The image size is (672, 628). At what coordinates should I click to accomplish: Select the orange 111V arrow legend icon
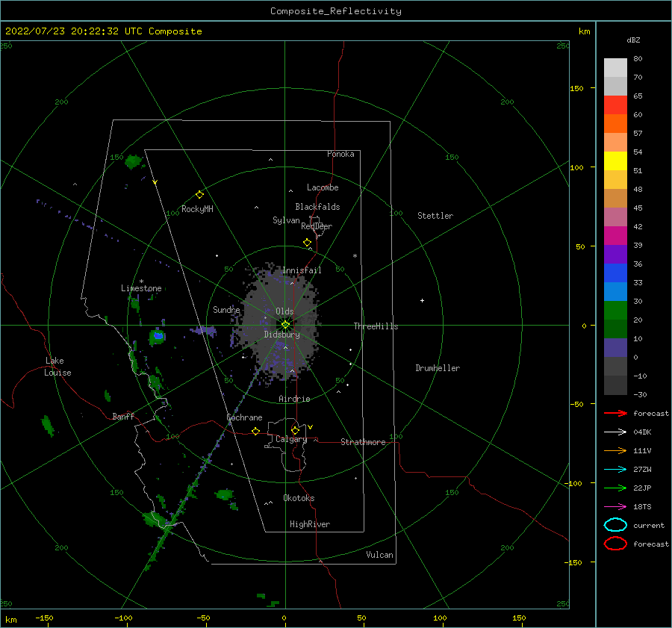point(615,450)
